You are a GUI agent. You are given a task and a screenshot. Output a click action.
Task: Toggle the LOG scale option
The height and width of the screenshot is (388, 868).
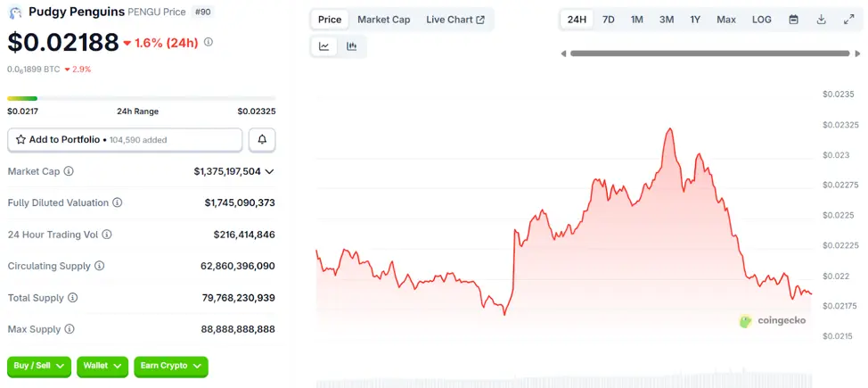(762, 20)
